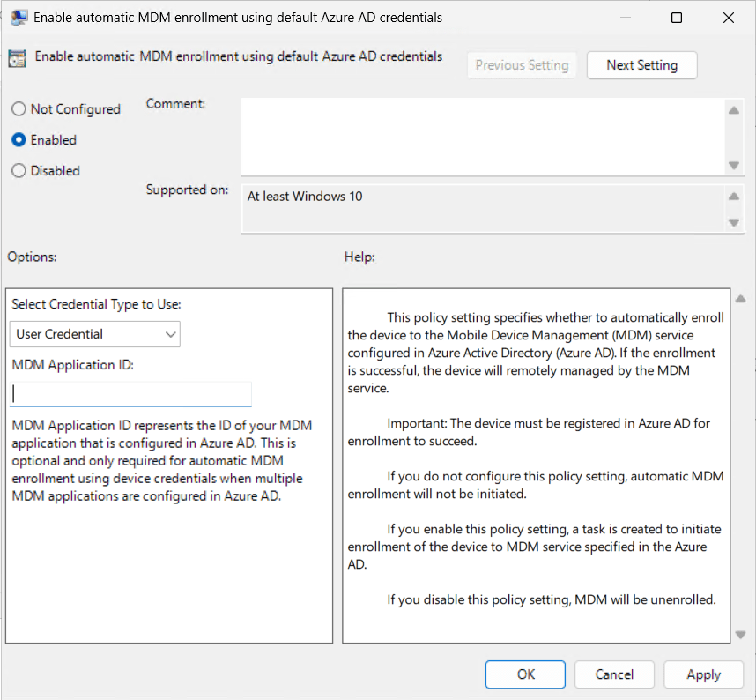Click the Comment box scroll up arrow

point(733,110)
